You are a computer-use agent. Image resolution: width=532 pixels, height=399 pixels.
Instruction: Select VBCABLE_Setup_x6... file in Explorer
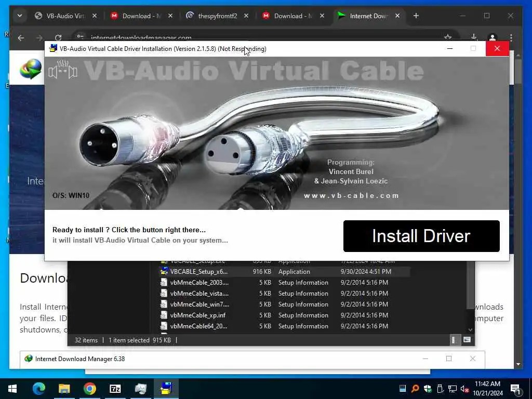[199, 271]
